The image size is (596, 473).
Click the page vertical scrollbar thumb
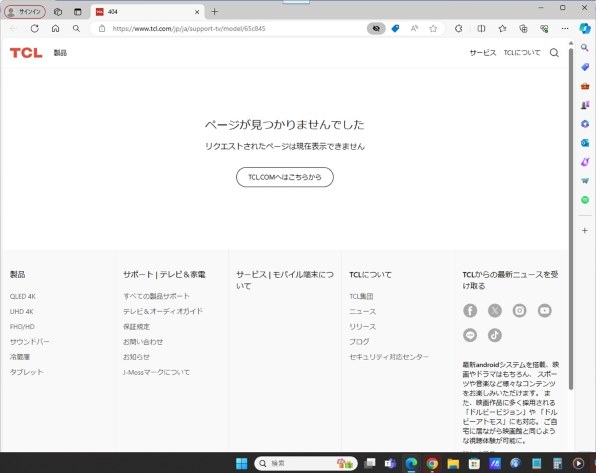(x=571, y=219)
